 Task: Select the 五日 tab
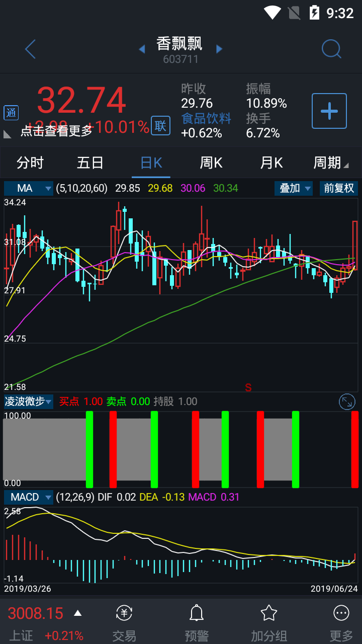[90, 163]
